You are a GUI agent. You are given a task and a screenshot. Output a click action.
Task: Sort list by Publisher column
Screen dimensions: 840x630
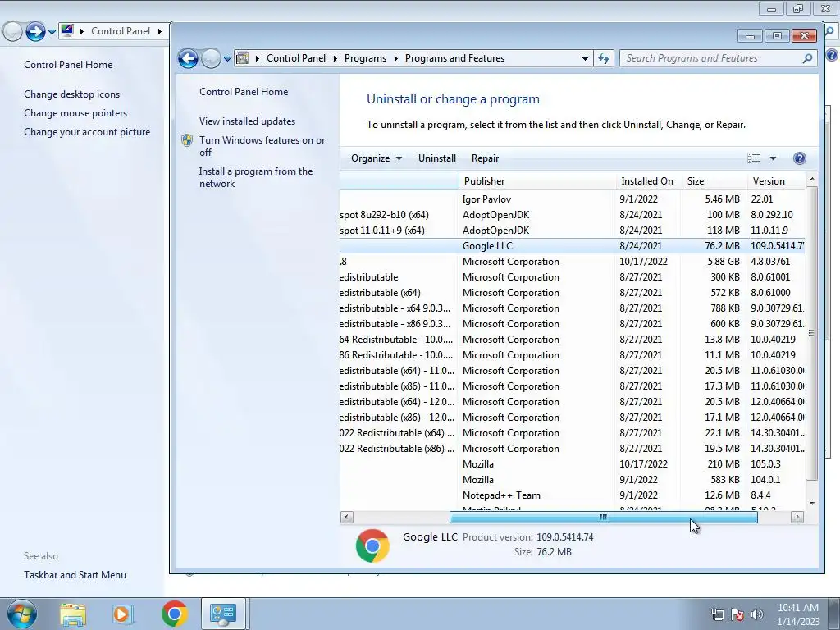point(537,181)
